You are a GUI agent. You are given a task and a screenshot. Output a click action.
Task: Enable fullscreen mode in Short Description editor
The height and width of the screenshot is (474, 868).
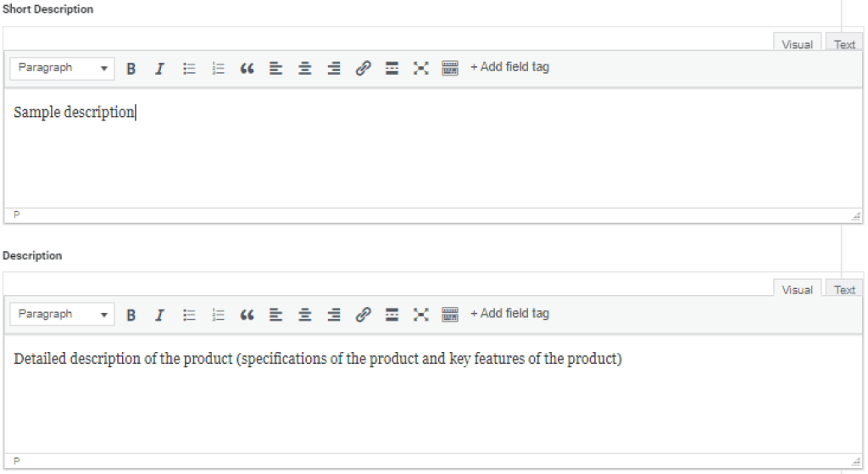pos(420,69)
